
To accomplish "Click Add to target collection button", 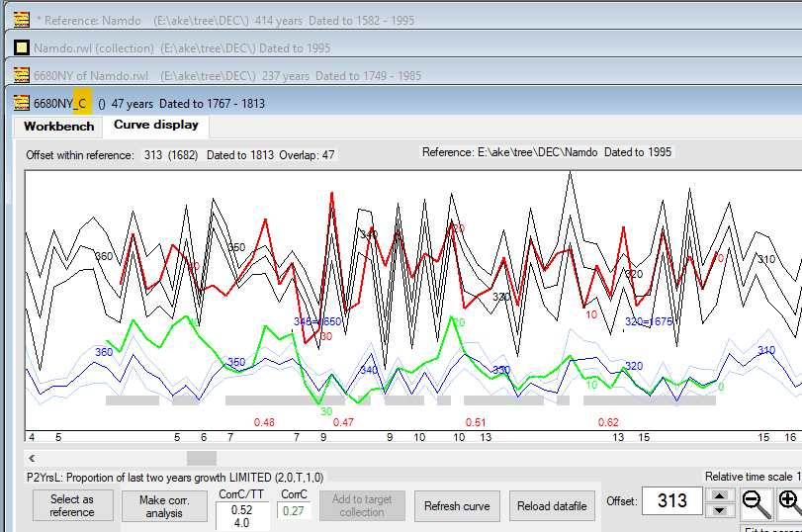I will (362, 505).
